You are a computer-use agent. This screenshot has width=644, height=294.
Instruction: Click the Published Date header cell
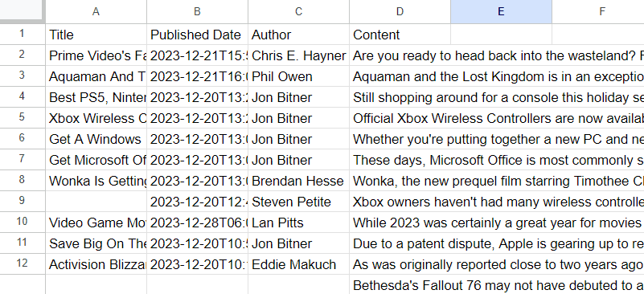[197, 35]
